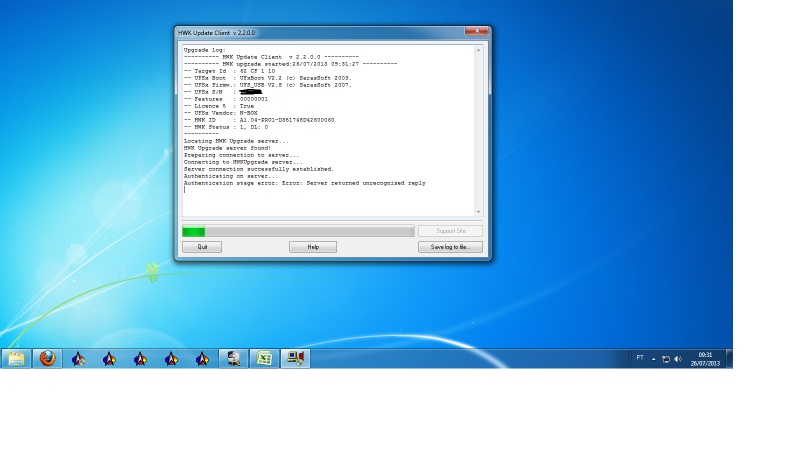Viewport: 800px width, 450px height.
Task: Click the 'Features : 00000001' line
Action: [x=226, y=99]
